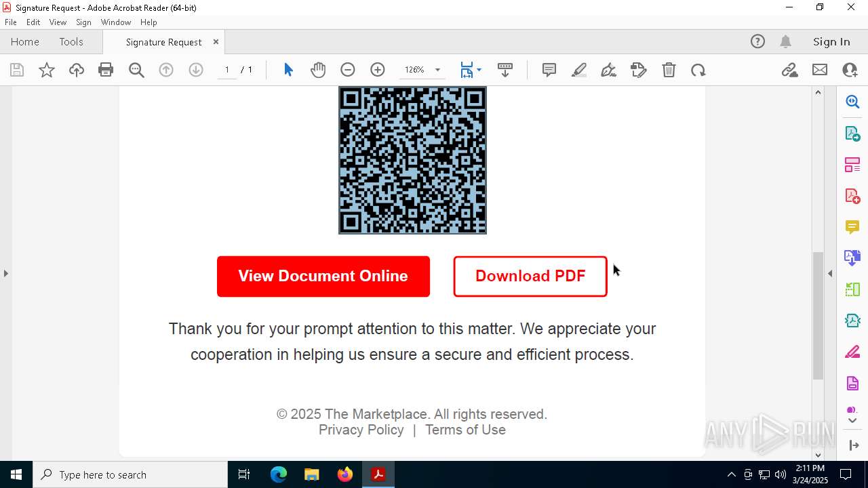Switch to the Tools tab
868x488 pixels.
click(71, 41)
